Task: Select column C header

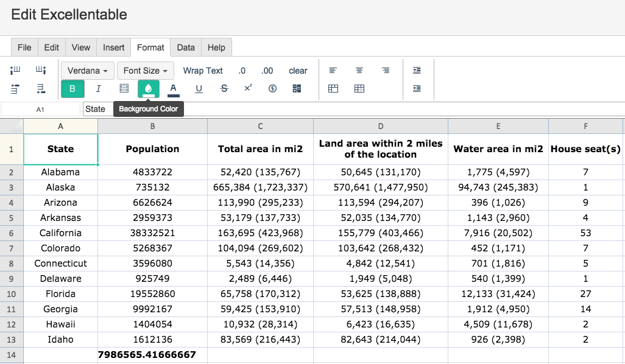Action: (x=260, y=126)
